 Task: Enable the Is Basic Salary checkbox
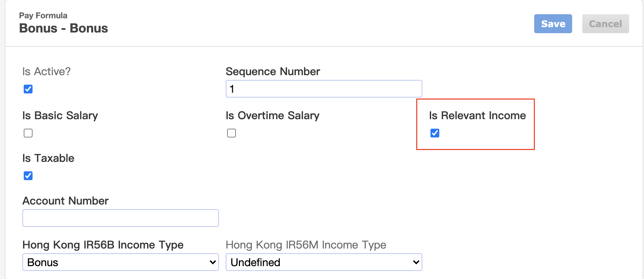28,133
